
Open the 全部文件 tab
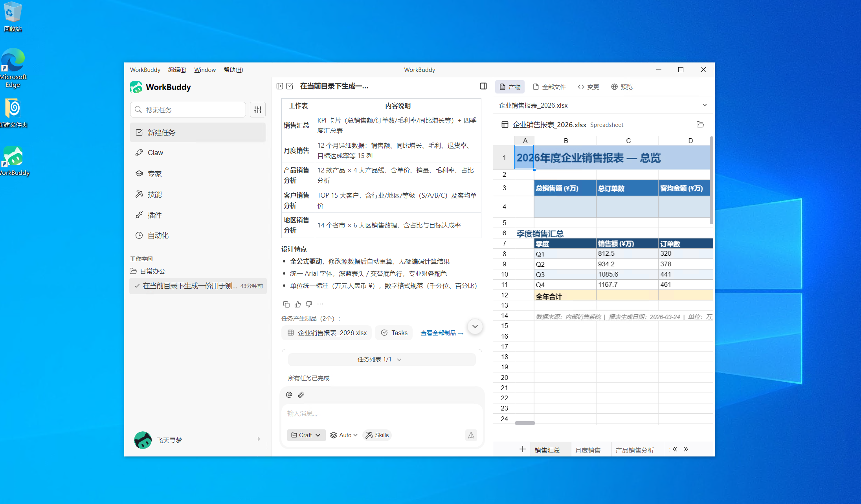pos(549,87)
